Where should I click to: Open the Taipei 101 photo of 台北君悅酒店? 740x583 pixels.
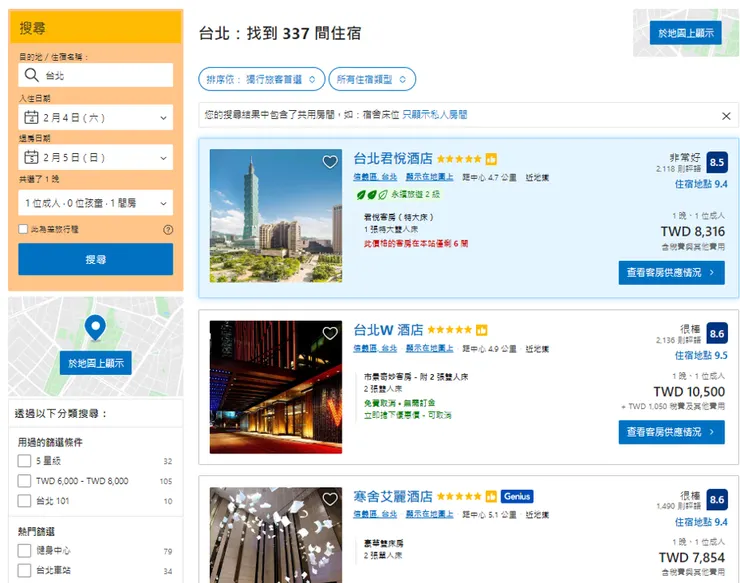click(x=276, y=216)
